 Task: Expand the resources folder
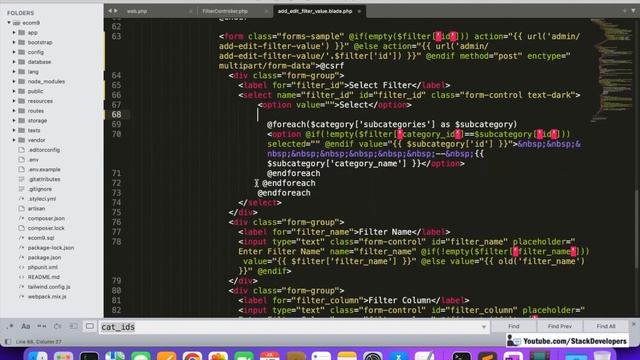(14, 101)
